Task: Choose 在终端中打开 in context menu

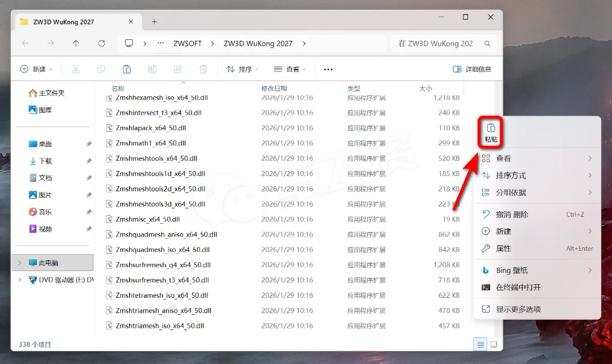Action: tap(537, 287)
